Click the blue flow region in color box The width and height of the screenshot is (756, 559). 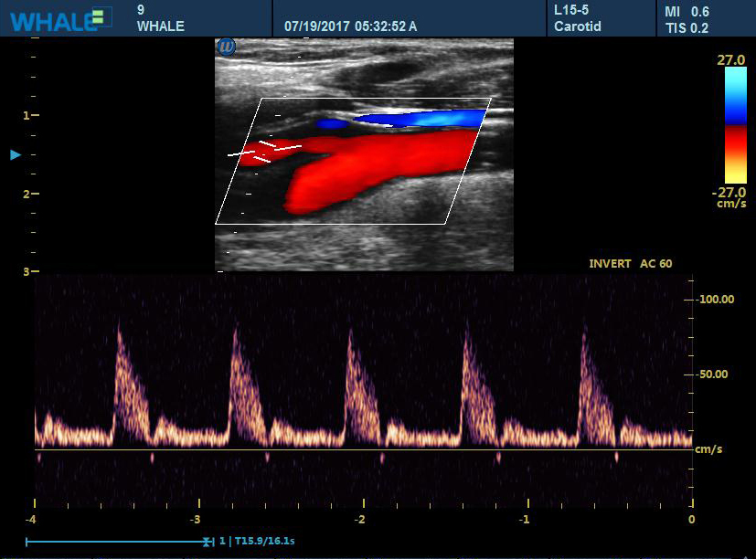421,118
